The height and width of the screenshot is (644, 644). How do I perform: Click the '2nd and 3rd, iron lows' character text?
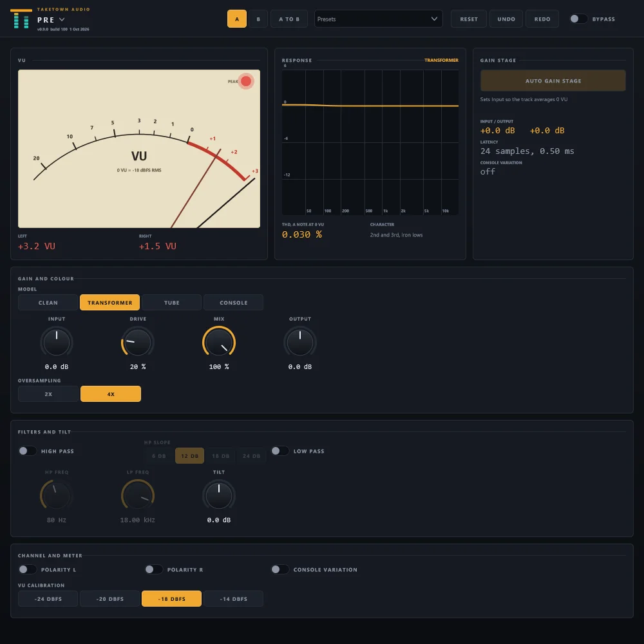click(x=396, y=235)
